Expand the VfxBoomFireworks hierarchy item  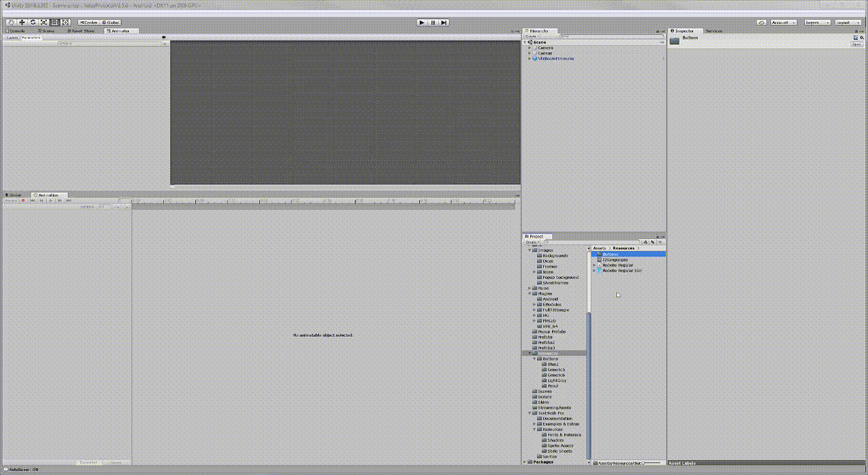(530, 58)
